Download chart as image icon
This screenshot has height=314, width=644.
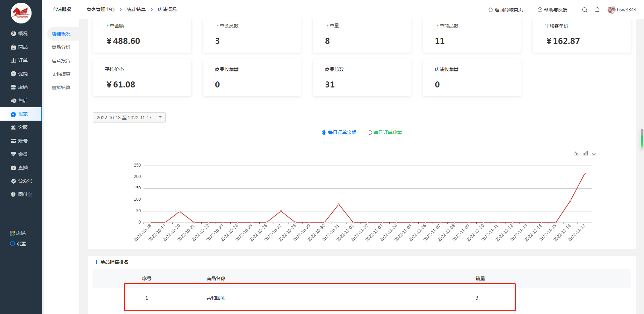(x=594, y=153)
